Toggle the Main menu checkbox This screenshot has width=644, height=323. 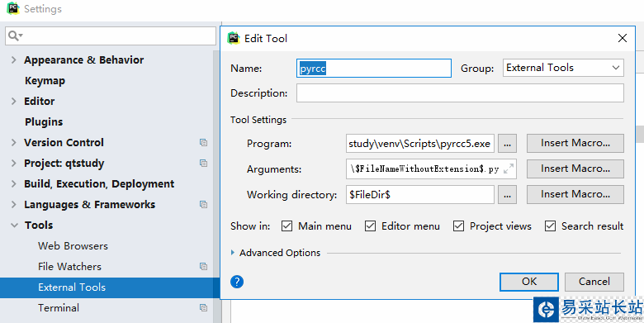pos(286,226)
